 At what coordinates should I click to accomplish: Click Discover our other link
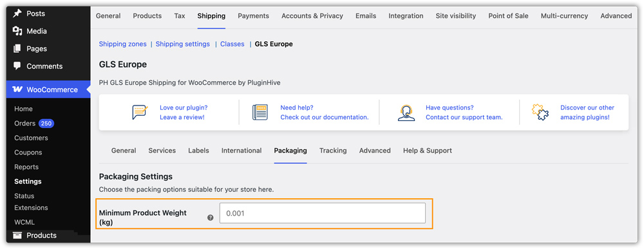[587, 107]
